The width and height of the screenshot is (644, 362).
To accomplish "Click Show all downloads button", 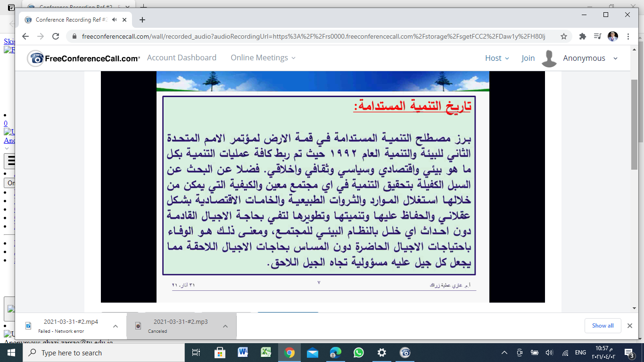I will tap(603, 326).
